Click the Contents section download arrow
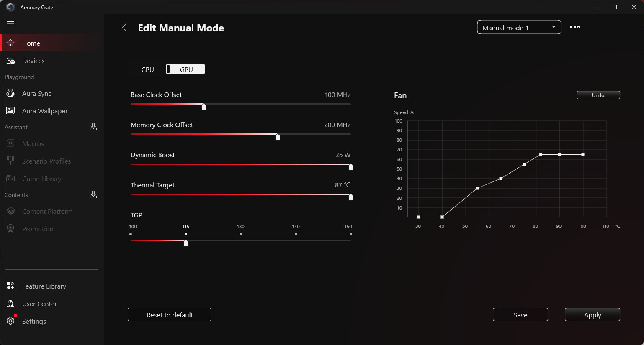 (x=93, y=194)
